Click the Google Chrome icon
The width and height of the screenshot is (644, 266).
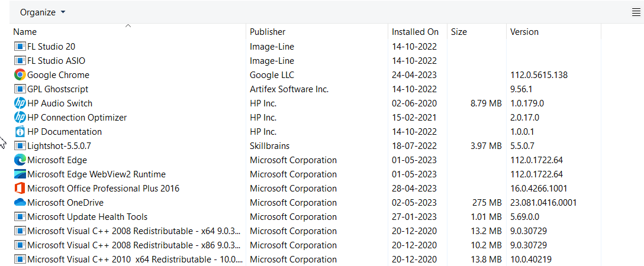click(x=20, y=75)
